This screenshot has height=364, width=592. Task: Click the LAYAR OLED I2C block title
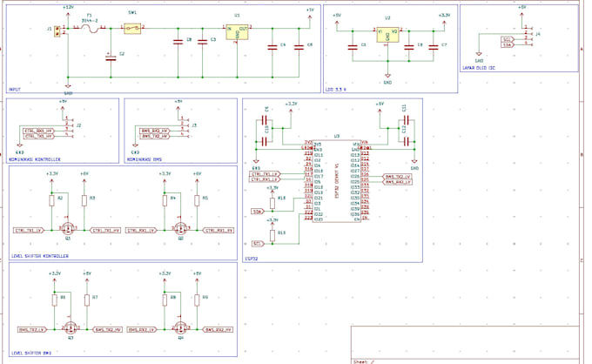tap(478, 68)
